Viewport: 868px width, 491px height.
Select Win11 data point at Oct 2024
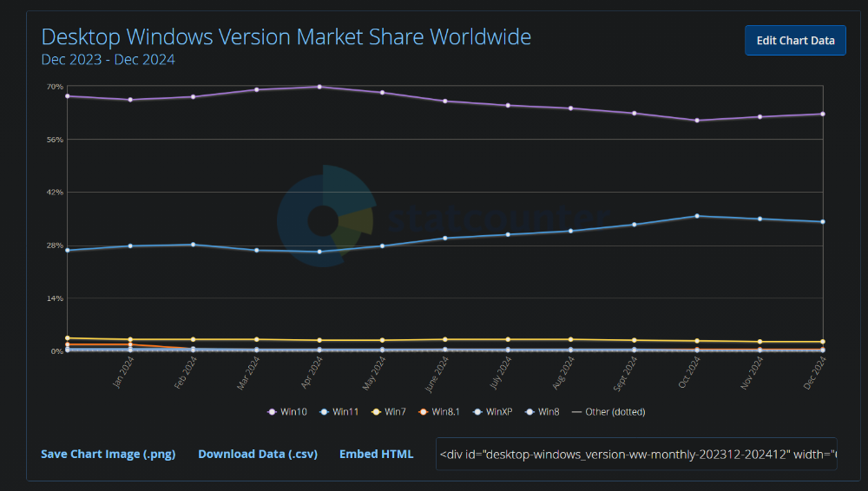(697, 216)
